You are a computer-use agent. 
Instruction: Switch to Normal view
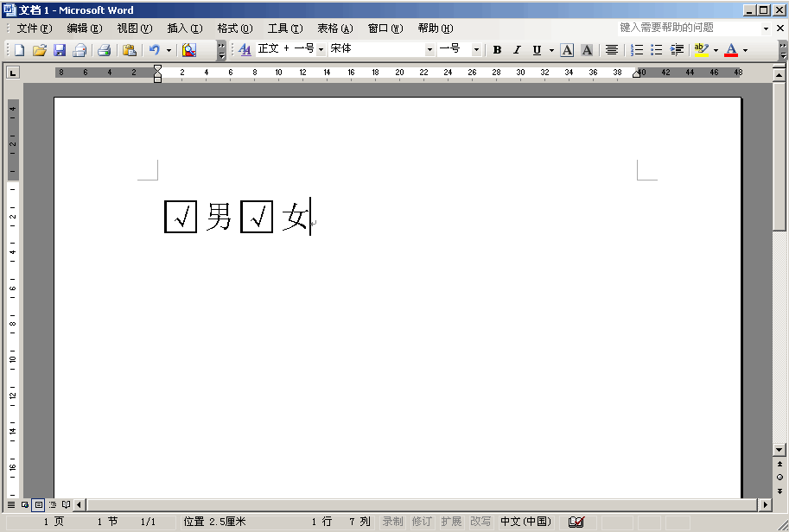11,504
